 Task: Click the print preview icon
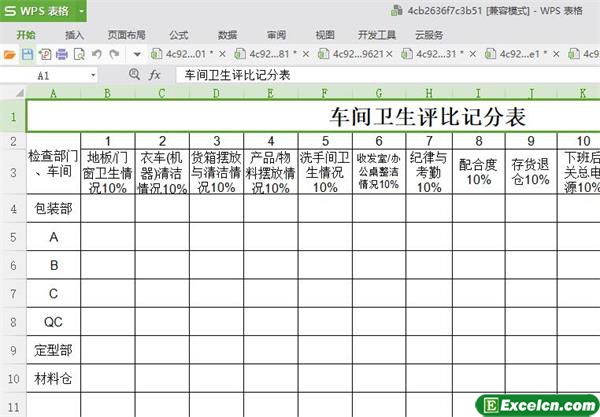pos(79,55)
